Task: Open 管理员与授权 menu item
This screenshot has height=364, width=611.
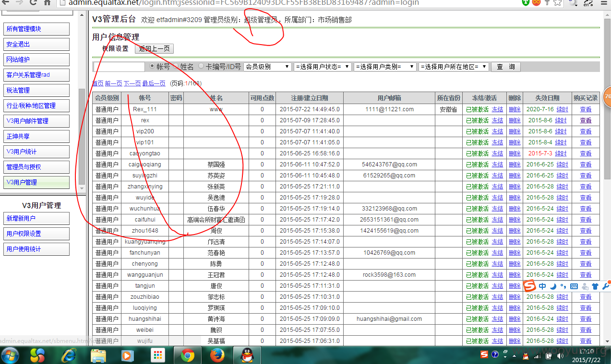Action: click(x=36, y=167)
